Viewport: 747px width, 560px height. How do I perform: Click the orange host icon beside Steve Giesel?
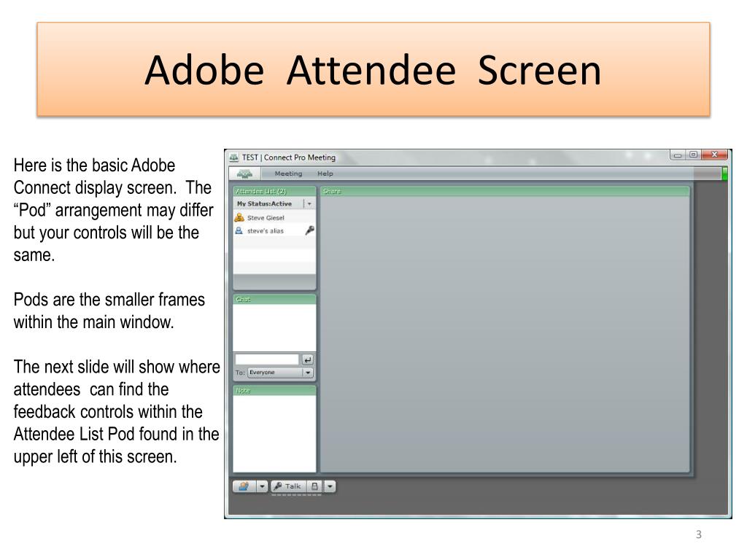(x=239, y=217)
